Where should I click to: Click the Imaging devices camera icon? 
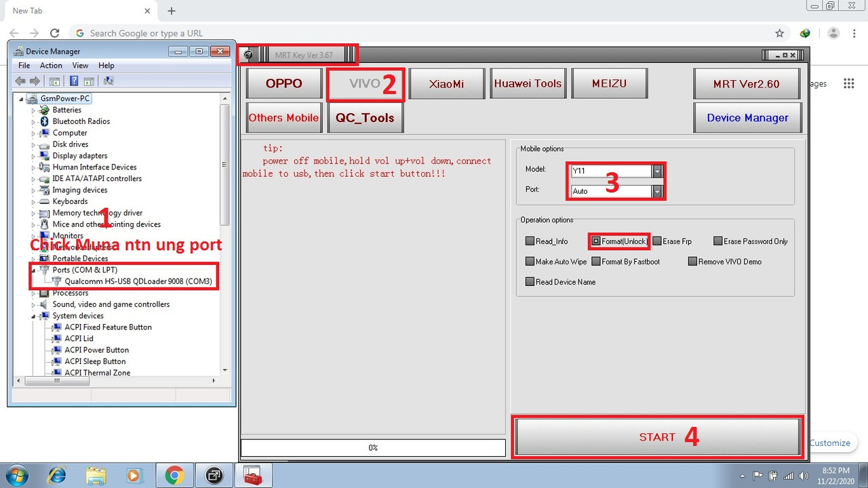point(45,190)
